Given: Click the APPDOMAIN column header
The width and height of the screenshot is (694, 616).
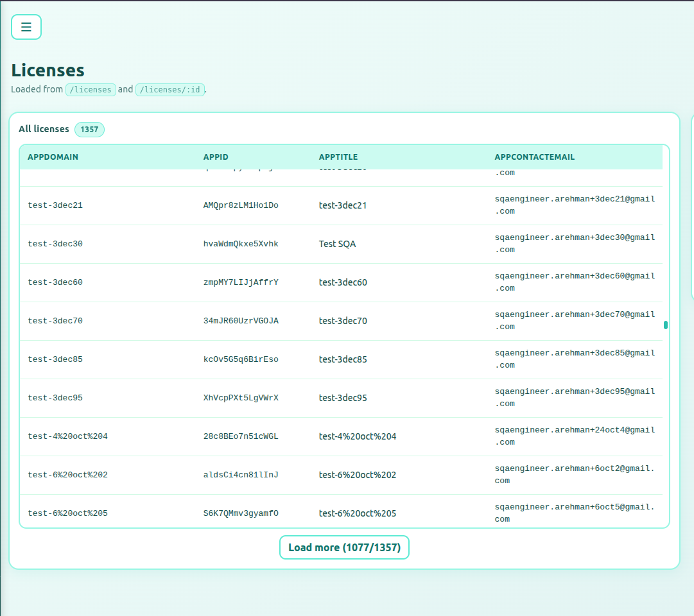Looking at the screenshot, I should point(53,157).
